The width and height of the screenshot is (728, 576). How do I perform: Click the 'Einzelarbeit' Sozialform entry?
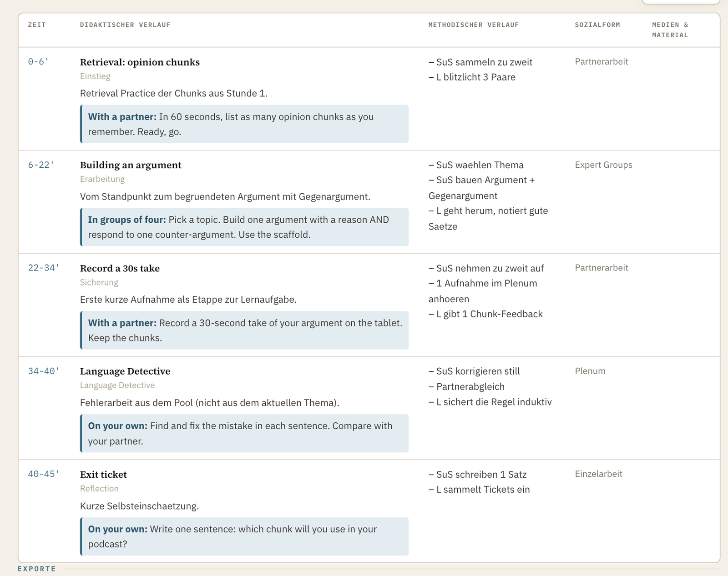[x=598, y=474]
